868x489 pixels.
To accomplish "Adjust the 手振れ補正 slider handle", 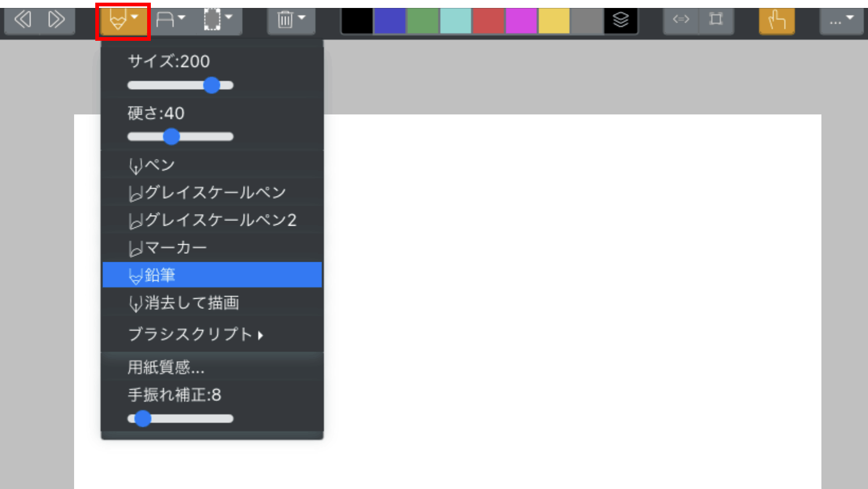I will point(142,419).
